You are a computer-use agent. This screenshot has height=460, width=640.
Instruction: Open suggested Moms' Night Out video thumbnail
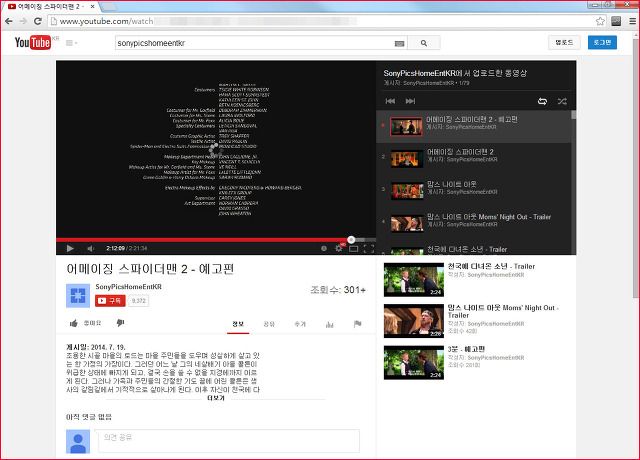pos(413,321)
